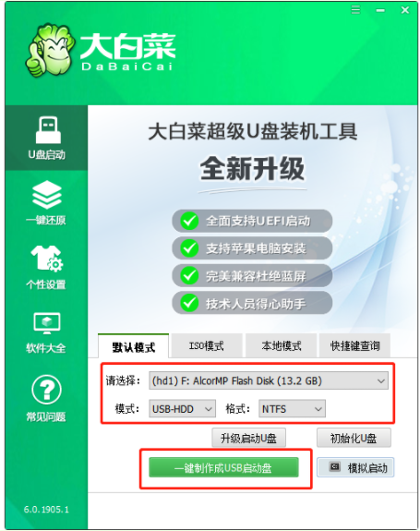Open 软件大全 monitor icon
The image size is (420, 531).
[47, 323]
